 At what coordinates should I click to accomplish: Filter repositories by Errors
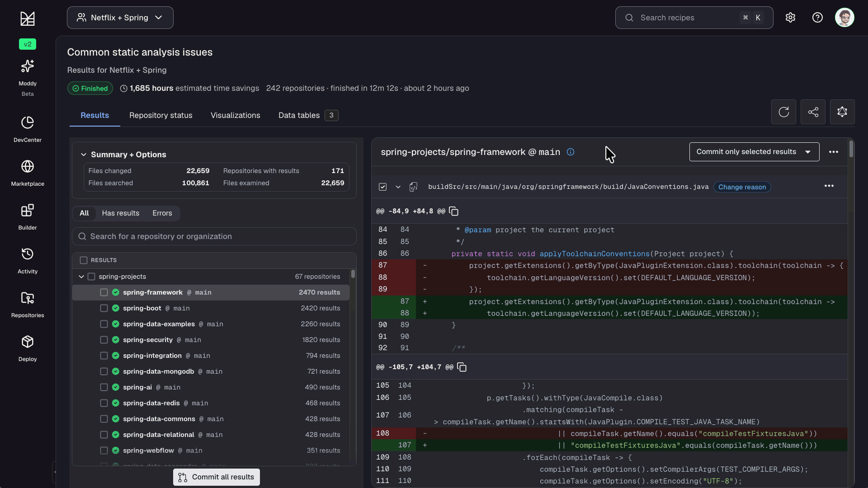click(162, 213)
